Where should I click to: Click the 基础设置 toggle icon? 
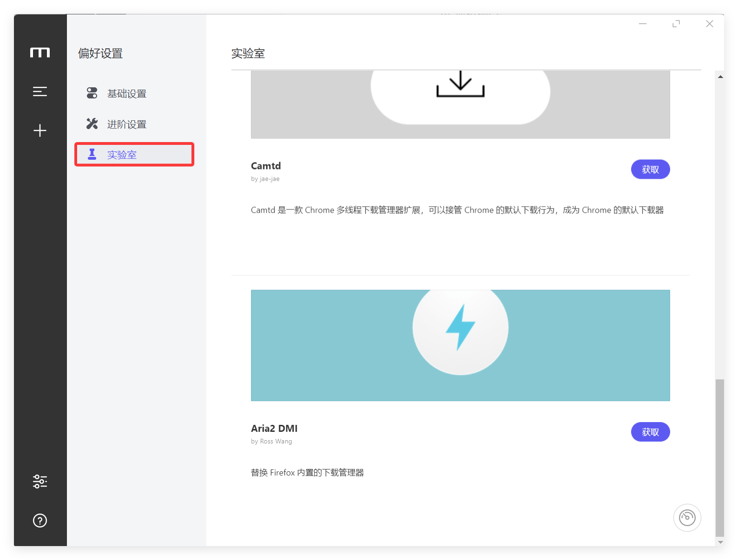pyautogui.click(x=92, y=93)
